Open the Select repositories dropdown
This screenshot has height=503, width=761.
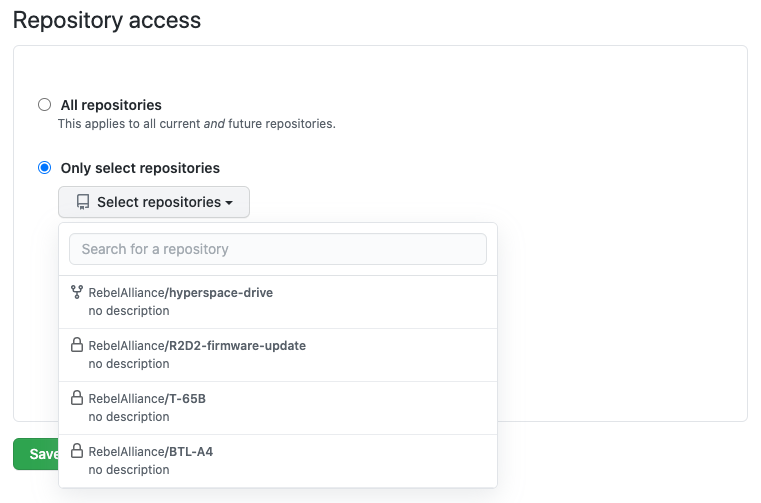154,202
